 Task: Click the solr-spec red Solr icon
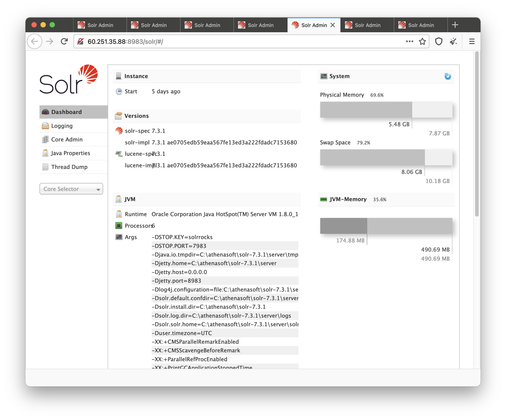tap(119, 131)
